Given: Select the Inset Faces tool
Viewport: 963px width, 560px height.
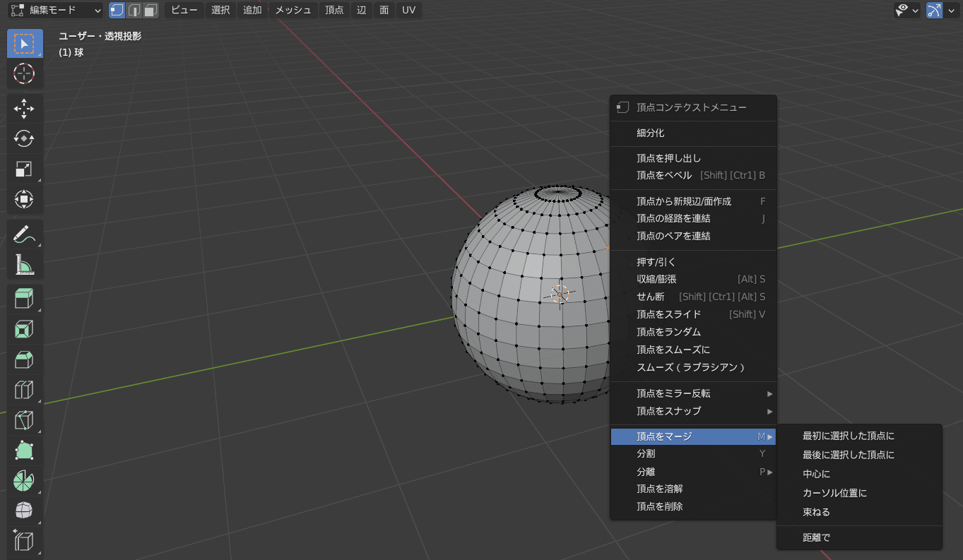Looking at the screenshot, I should tap(25, 330).
